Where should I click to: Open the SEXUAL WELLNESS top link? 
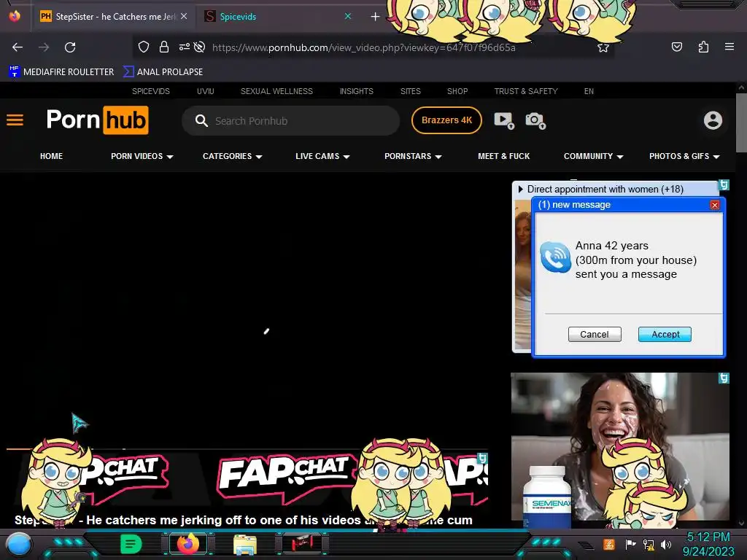[x=276, y=91]
